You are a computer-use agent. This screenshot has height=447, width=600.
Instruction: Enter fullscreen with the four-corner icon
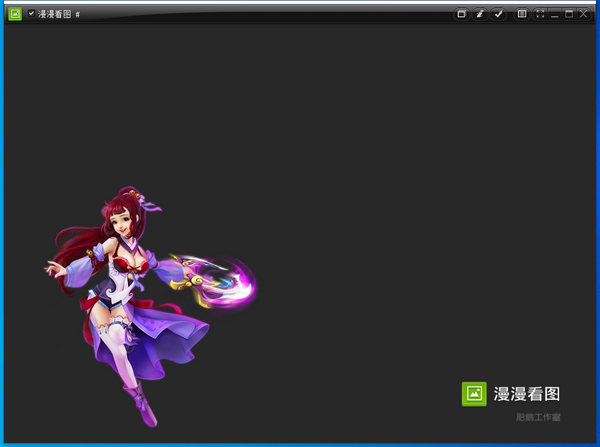541,14
